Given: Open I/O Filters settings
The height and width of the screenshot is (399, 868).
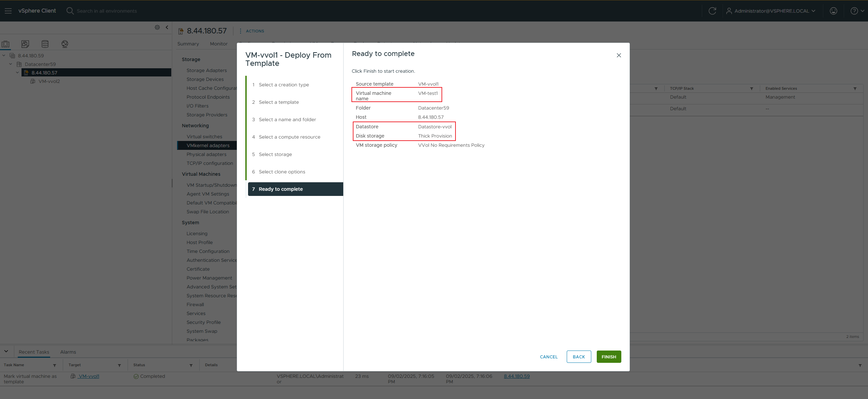Looking at the screenshot, I should click(x=198, y=106).
